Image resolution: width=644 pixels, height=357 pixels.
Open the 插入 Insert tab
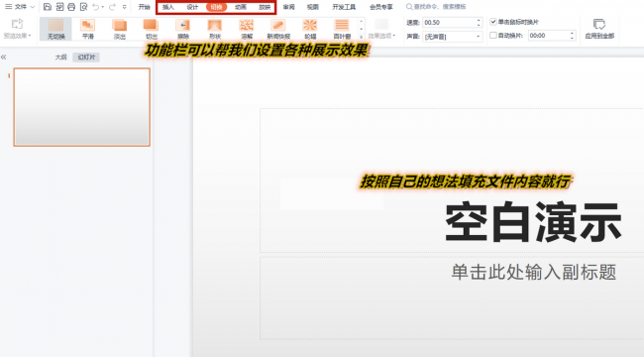pos(168,7)
